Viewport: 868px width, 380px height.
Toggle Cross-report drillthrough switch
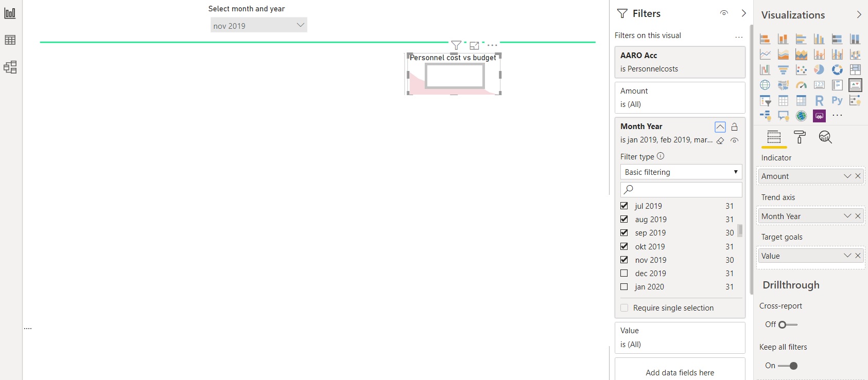788,324
